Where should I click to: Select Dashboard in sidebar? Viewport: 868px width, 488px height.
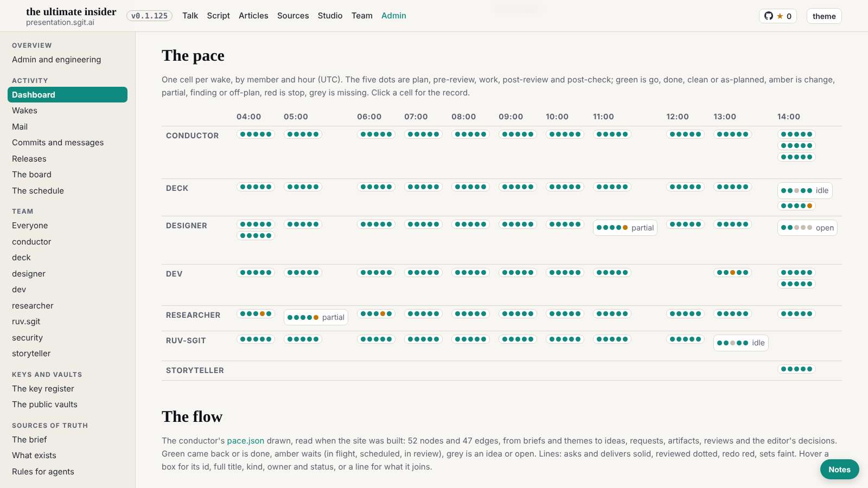(67, 94)
